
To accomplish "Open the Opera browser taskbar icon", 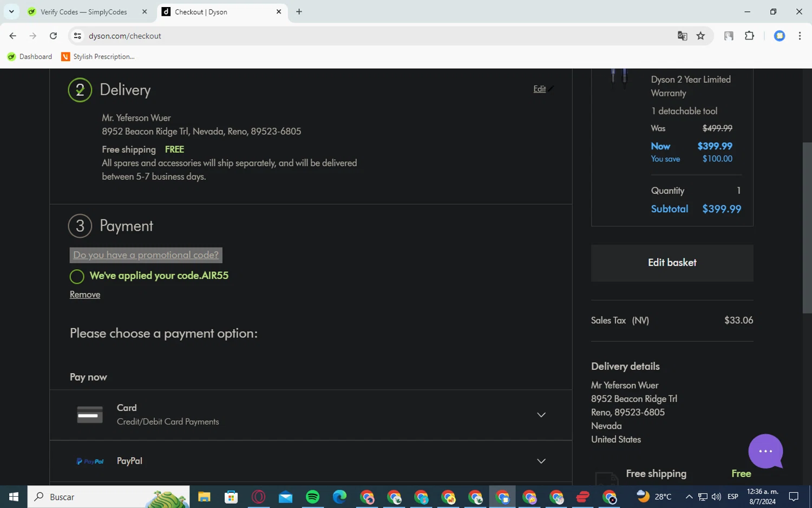I will (258, 497).
